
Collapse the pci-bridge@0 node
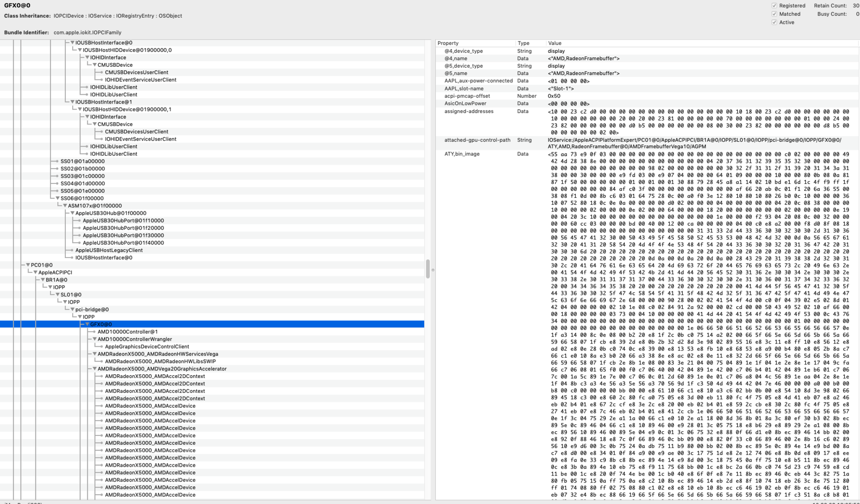[x=72, y=309]
